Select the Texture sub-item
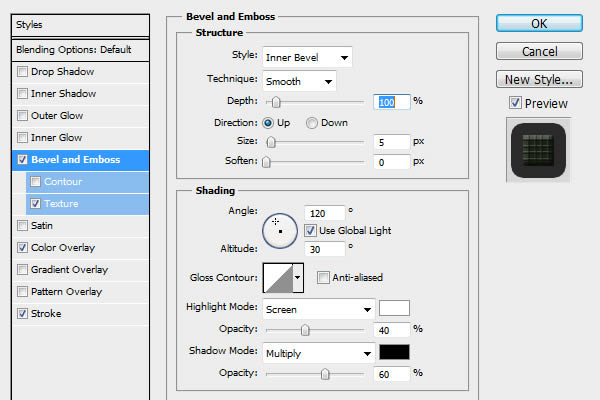600x400 pixels. coord(61,203)
